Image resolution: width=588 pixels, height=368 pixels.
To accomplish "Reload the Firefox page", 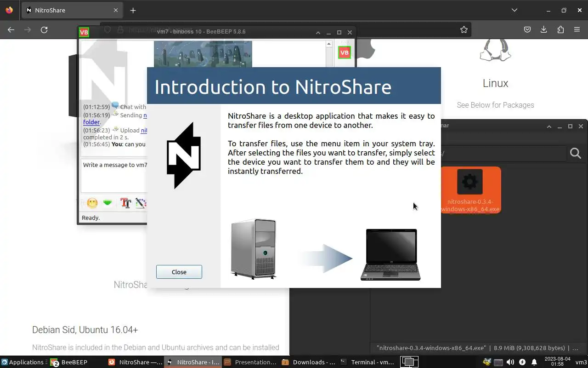I will (x=44, y=29).
